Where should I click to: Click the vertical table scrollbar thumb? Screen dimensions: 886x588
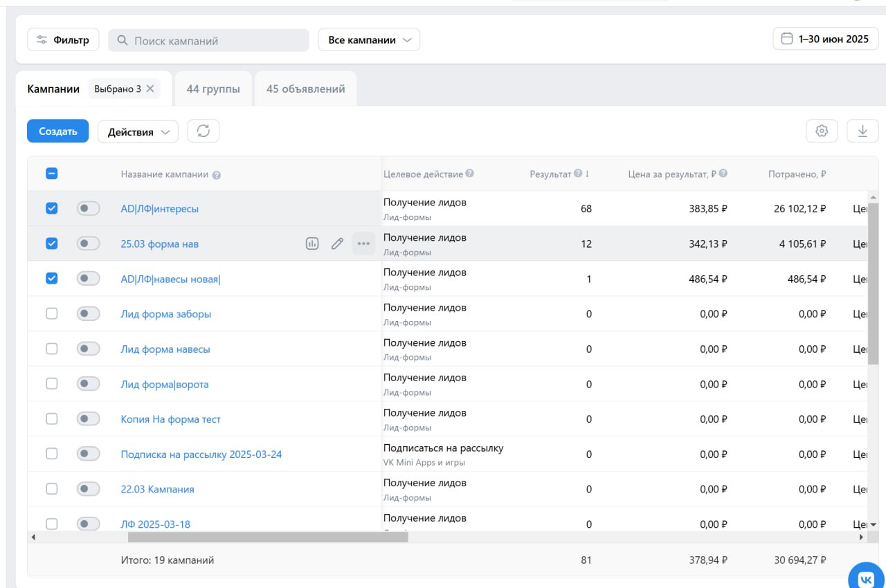click(873, 284)
